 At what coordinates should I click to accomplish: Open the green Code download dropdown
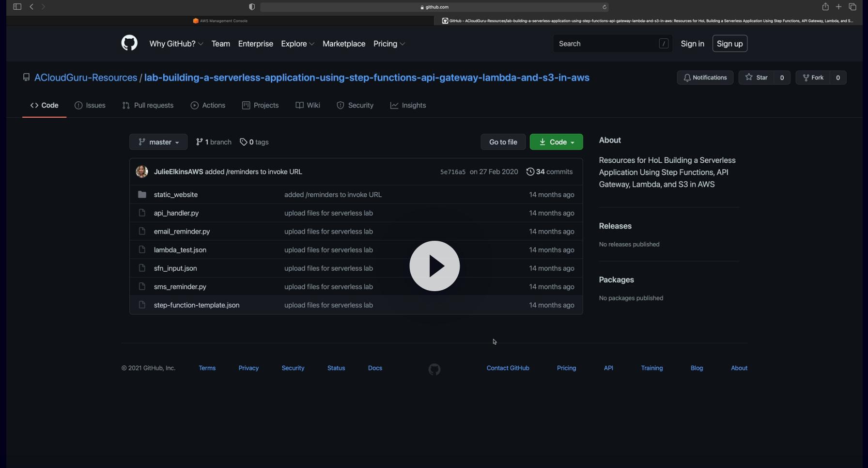point(557,142)
